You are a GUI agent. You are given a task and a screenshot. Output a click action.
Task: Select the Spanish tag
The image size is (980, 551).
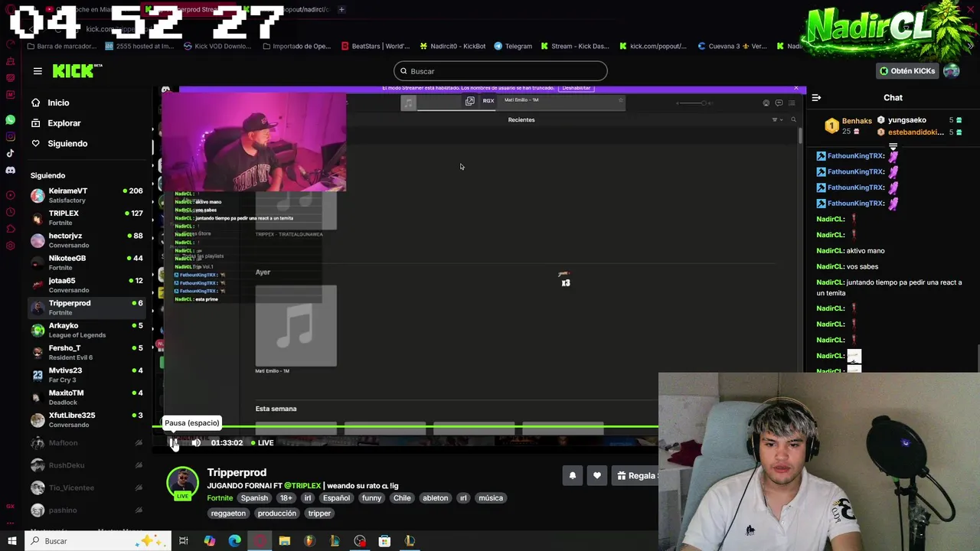coord(254,498)
